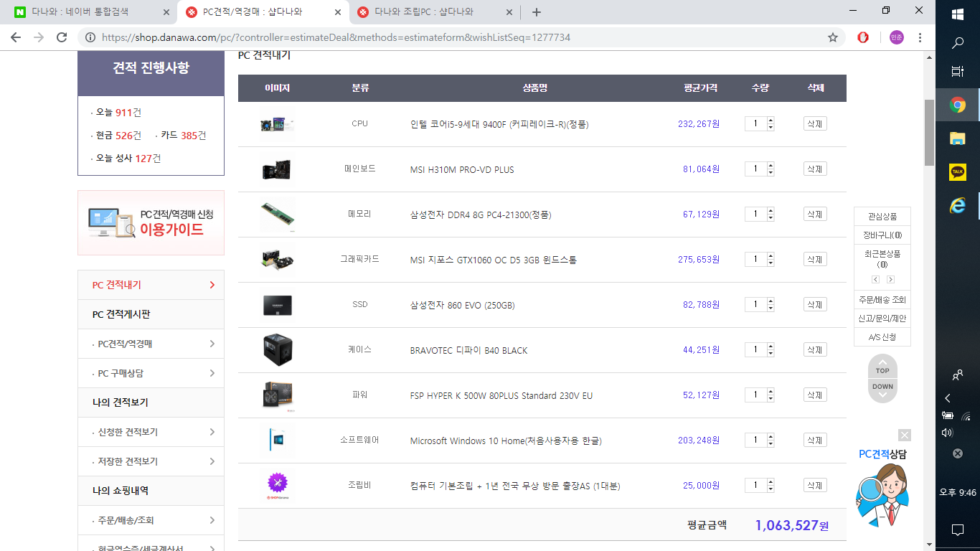The image size is (980, 551).
Task: Click the address bar URL
Action: coord(336,37)
